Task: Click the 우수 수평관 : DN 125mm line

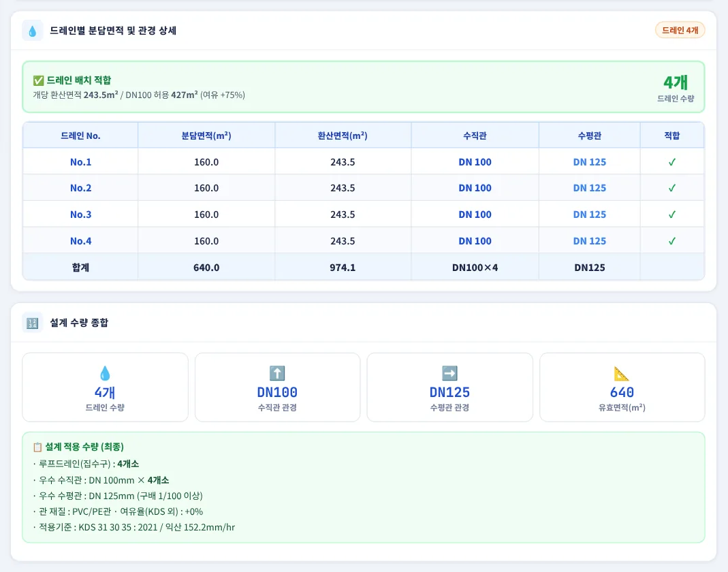Action: point(118,496)
